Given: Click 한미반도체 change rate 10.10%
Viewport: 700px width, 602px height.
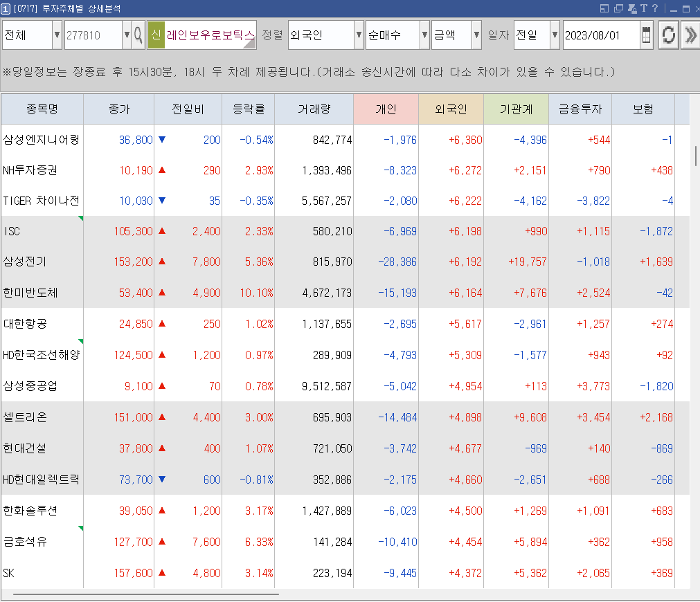Looking at the screenshot, I should [x=256, y=293].
